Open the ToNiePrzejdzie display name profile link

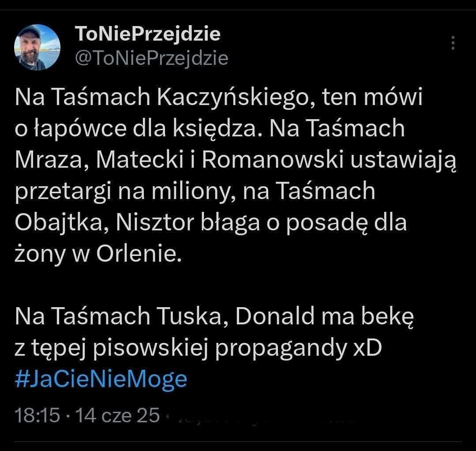[148, 34]
